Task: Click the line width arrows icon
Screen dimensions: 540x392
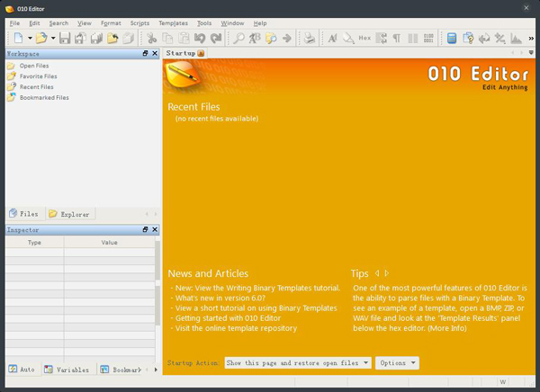Action: (x=381, y=38)
